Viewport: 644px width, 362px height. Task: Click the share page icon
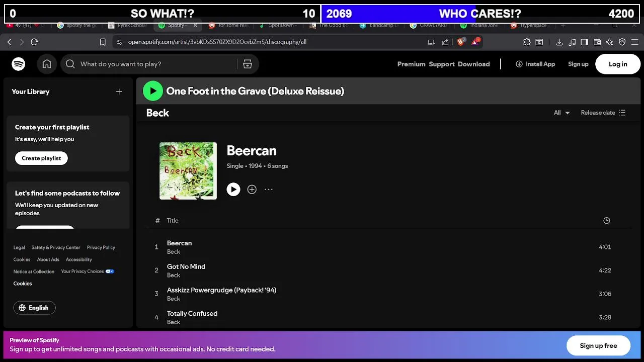(x=445, y=42)
